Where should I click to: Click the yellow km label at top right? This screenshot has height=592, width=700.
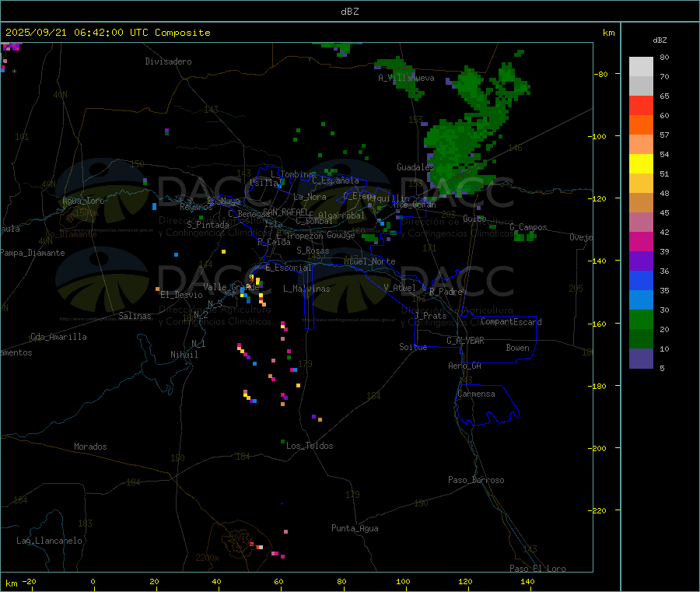click(x=608, y=33)
